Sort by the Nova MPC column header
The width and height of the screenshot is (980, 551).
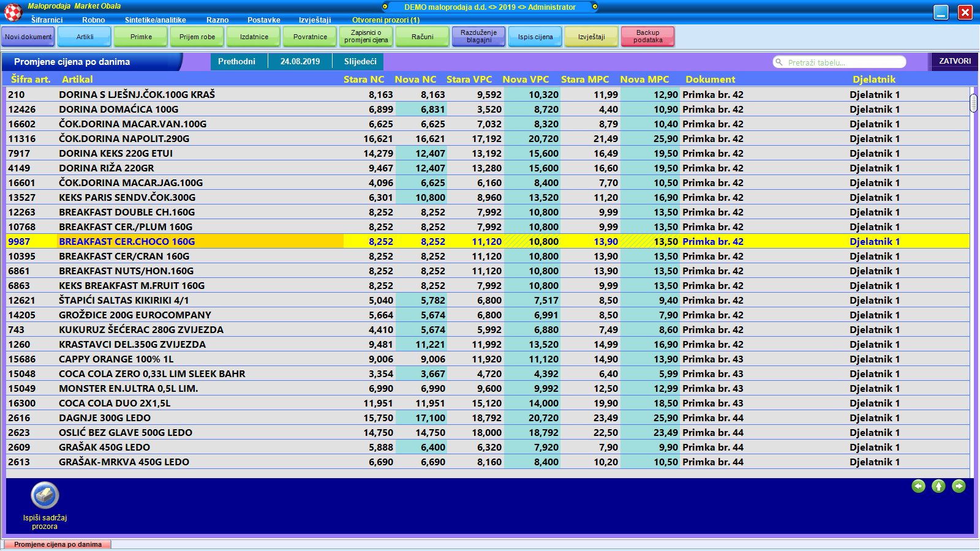[x=644, y=80]
